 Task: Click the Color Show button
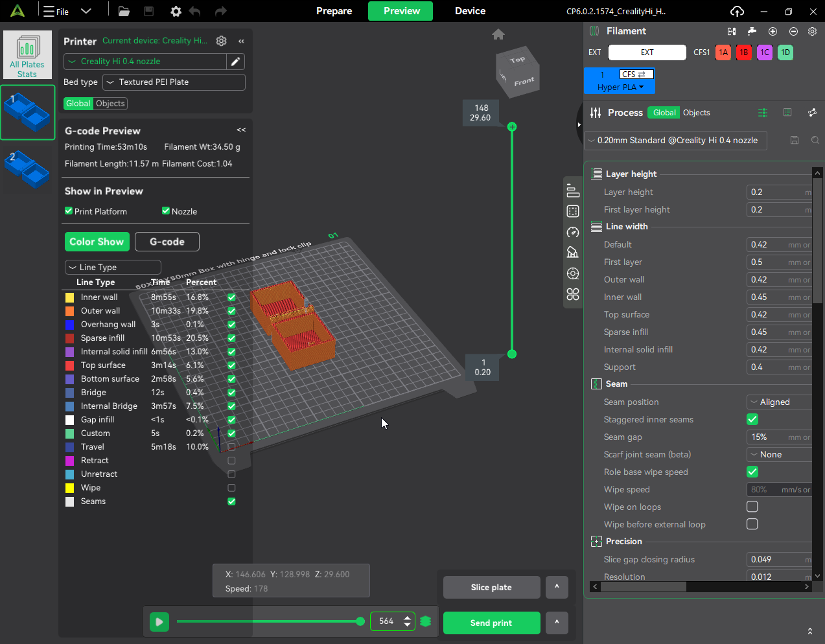97,242
